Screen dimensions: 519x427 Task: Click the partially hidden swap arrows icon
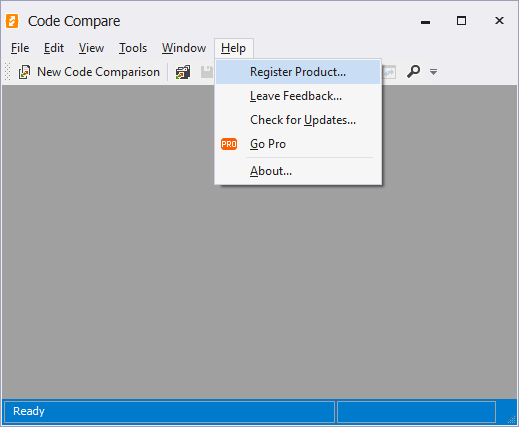coord(389,72)
